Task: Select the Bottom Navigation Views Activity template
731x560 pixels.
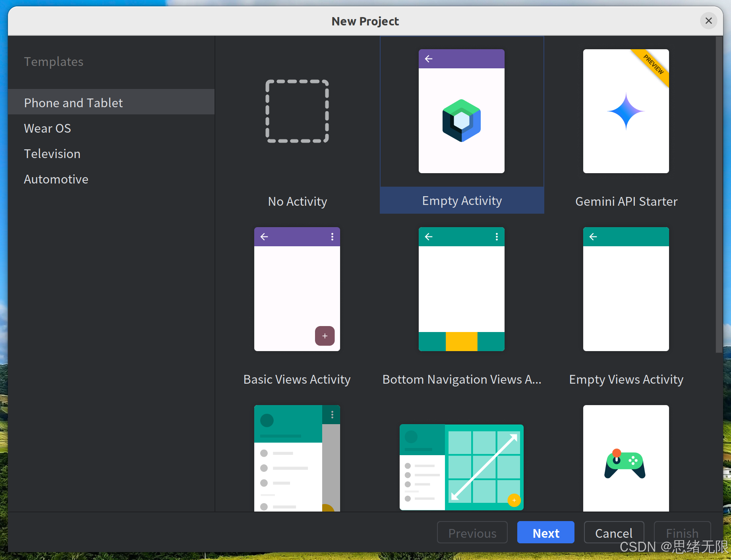Action: coord(461,379)
